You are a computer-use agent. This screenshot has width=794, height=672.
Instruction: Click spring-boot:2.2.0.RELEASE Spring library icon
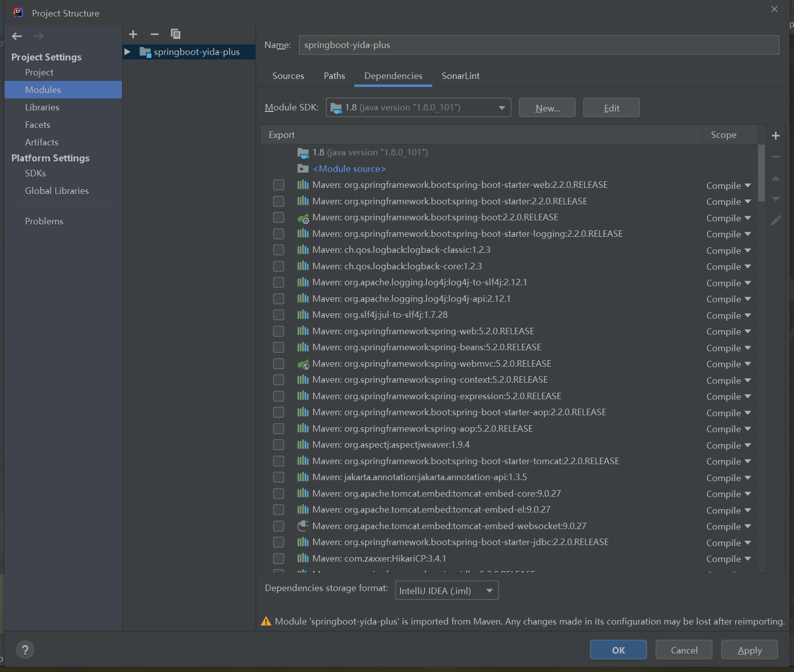coord(303,218)
